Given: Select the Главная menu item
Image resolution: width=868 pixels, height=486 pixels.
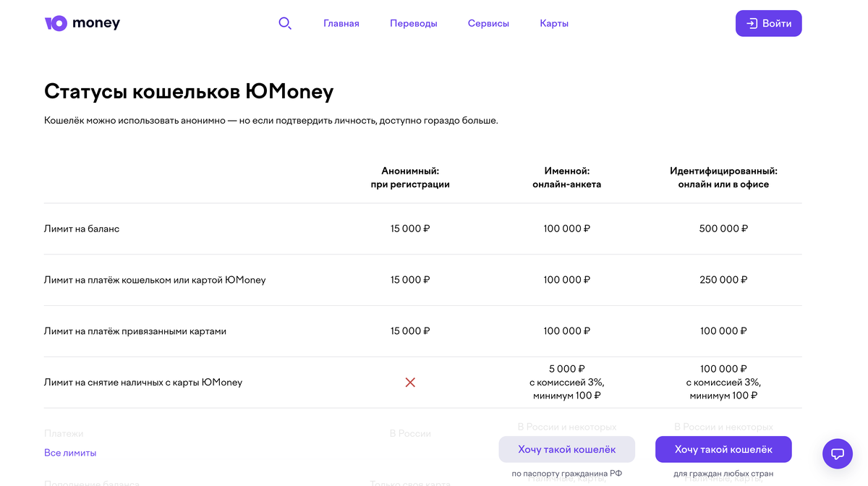Looking at the screenshot, I should point(341,23).
